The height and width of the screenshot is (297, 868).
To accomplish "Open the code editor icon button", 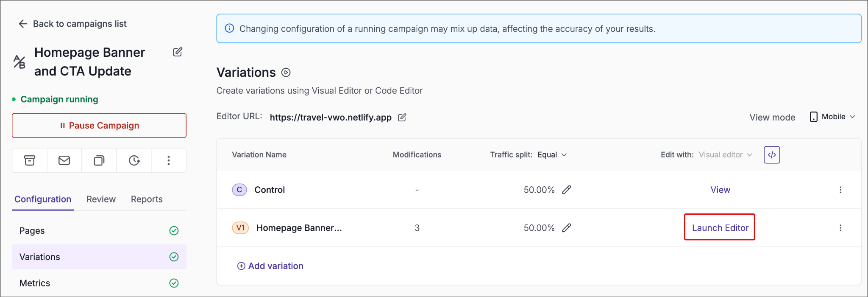I will [x=772, y=155].
